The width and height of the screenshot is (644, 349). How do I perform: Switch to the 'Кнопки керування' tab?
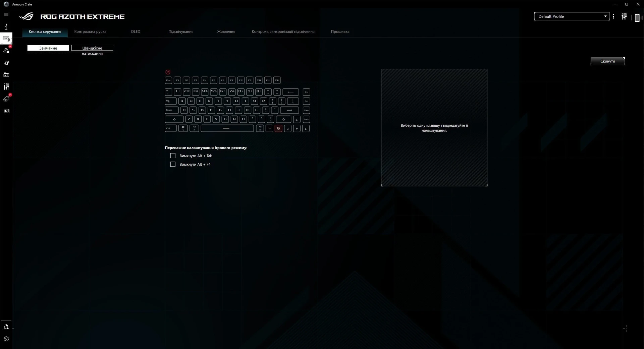pos(45,32)
